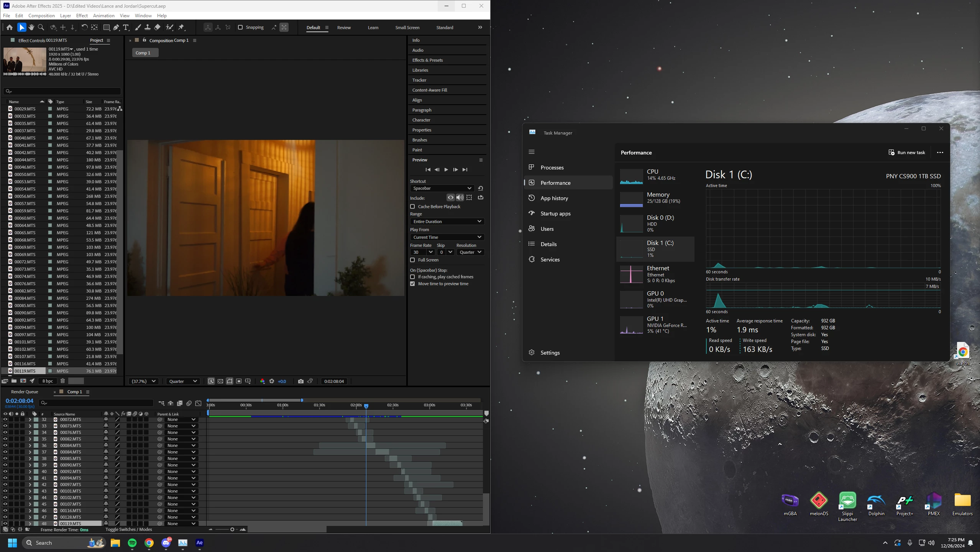980x552 pixels.
Task: Select the Puppet Pin tool
Action: pos(181,27)
